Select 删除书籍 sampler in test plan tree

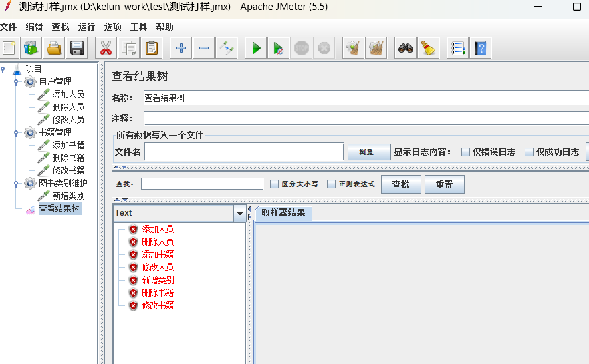click(68, 158)
